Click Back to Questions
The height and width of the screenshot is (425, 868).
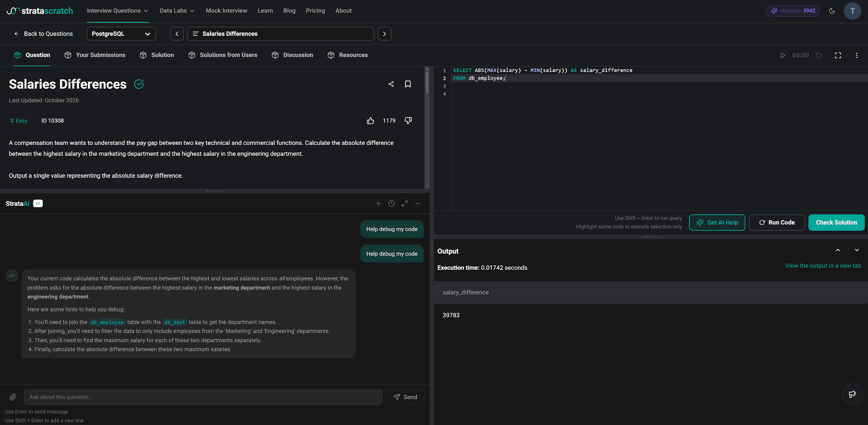[43, 34]
